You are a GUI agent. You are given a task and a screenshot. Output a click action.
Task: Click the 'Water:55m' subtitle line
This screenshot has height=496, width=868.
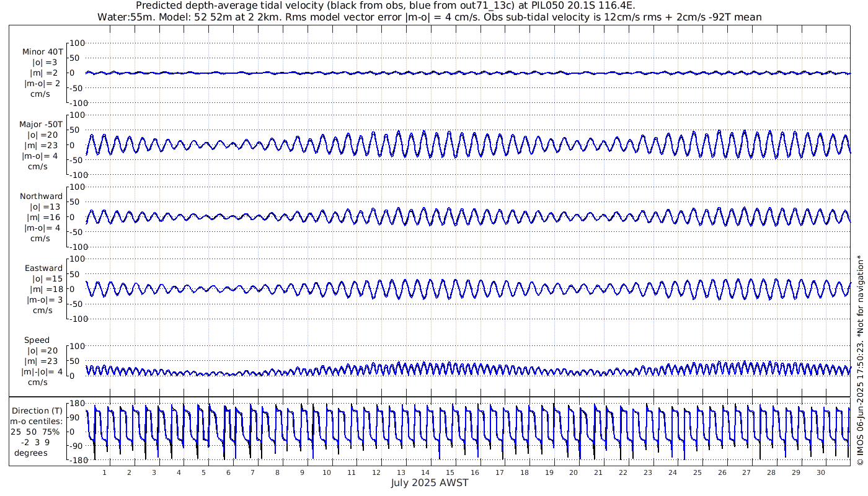pyautogui.click(x=430, y=17)
